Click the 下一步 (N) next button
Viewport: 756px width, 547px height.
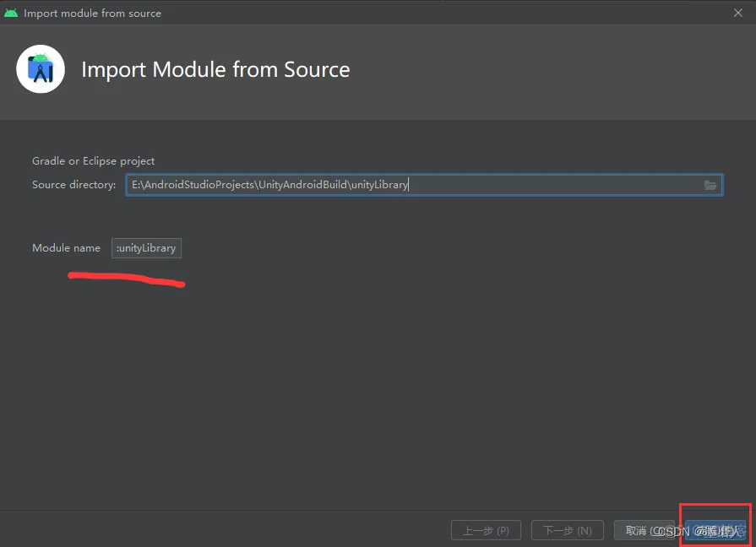pyautogui.click(x=568, y=531)
